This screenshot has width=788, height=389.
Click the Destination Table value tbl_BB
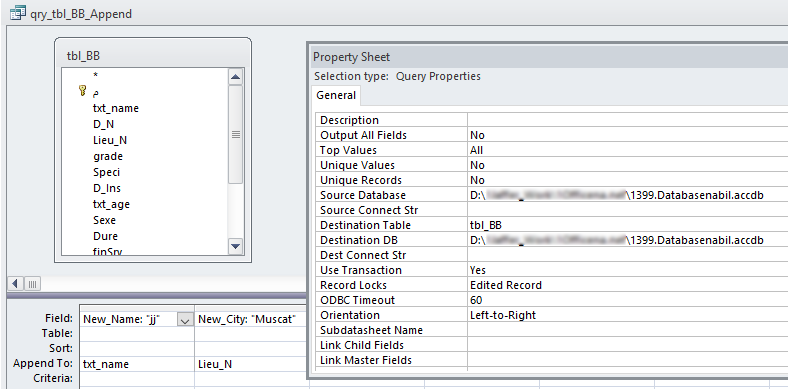485,225
